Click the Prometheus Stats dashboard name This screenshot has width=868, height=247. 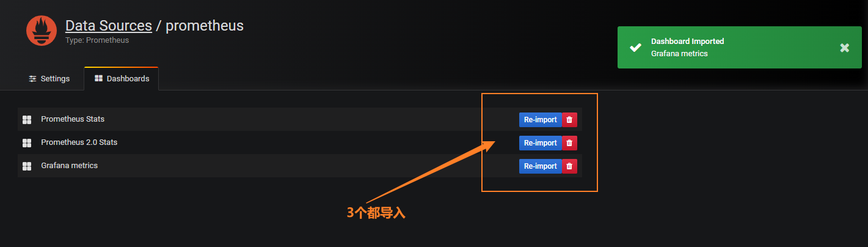coord(73,119)
